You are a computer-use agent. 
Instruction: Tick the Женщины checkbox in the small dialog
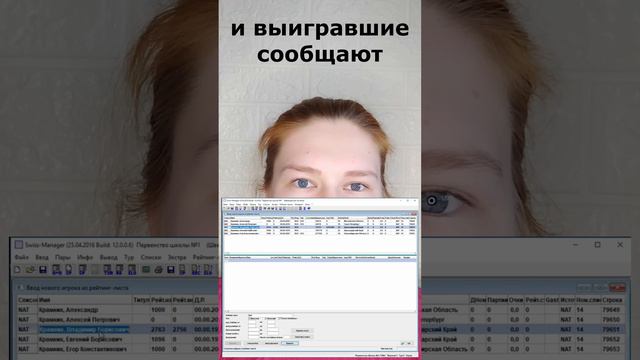pos(266,318)
